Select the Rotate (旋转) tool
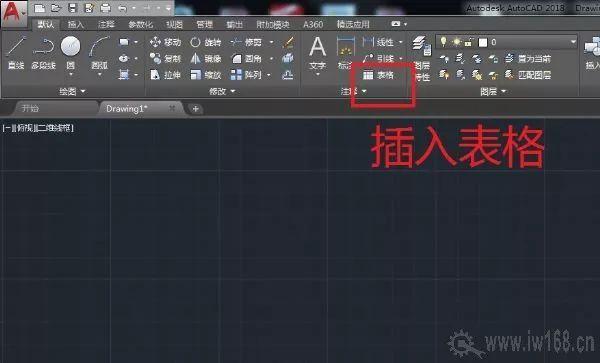Image resolution: width=600 pixels, height=363 pixels. (x=205, y=42)
